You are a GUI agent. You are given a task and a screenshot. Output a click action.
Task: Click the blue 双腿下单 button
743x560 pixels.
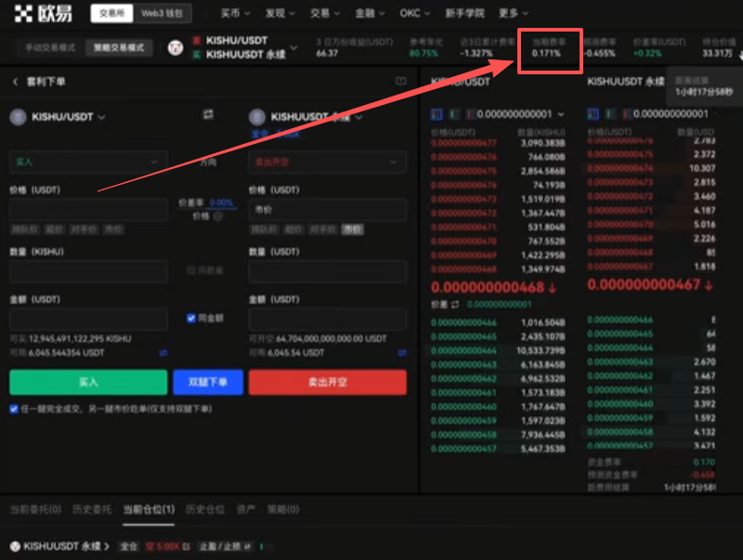click(x=208, y=382)
